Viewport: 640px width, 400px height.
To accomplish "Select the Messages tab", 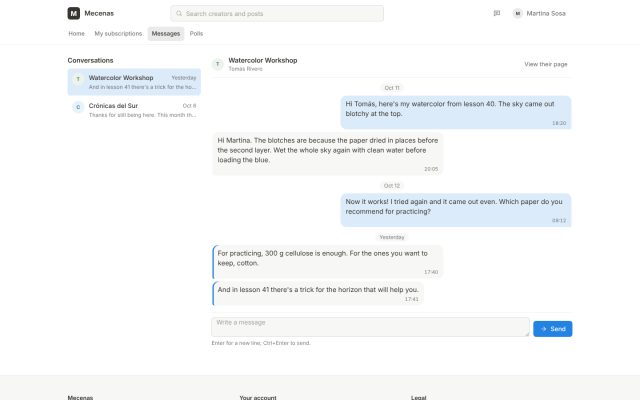I will point(166,33).
